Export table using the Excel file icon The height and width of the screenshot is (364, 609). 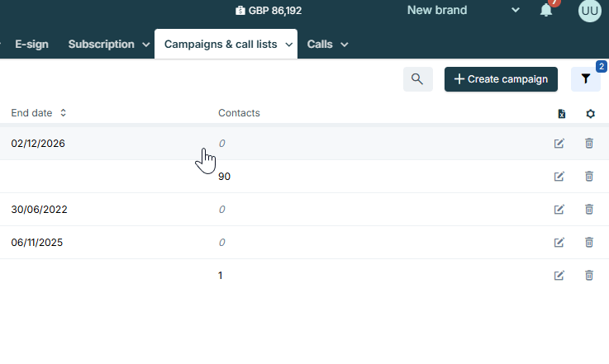[562, 114]
